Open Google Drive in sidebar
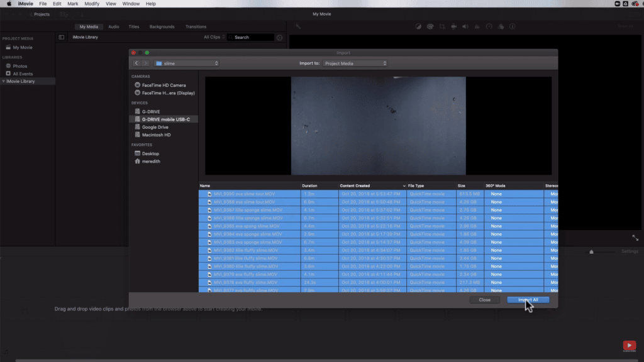This screenshot has height=362, width=644. 155,127
